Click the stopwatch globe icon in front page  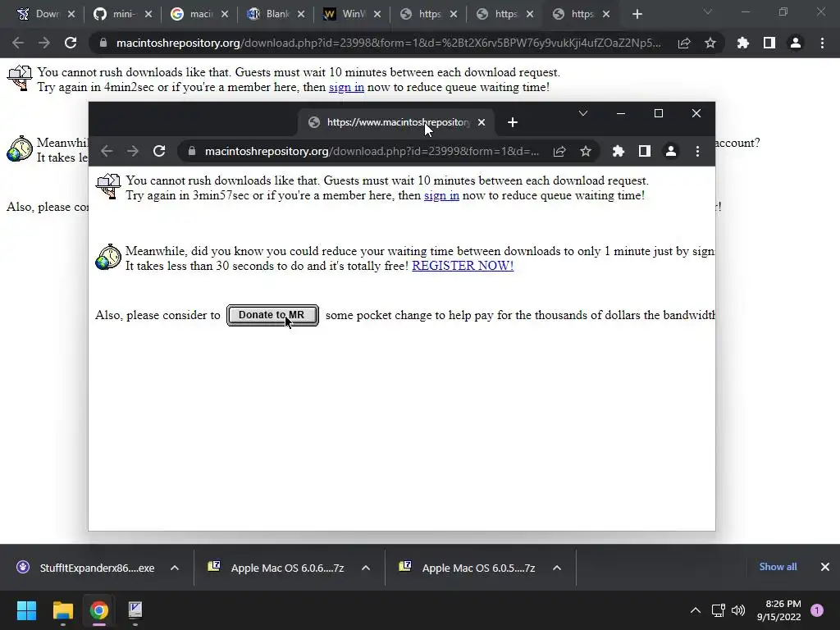pyautogui.click(x=108, y=257)
